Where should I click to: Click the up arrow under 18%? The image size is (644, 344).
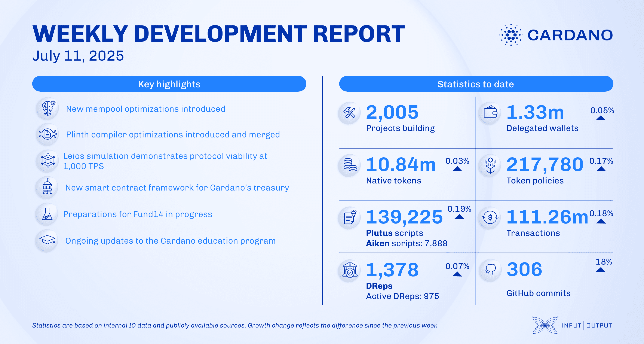click(601, 270)
